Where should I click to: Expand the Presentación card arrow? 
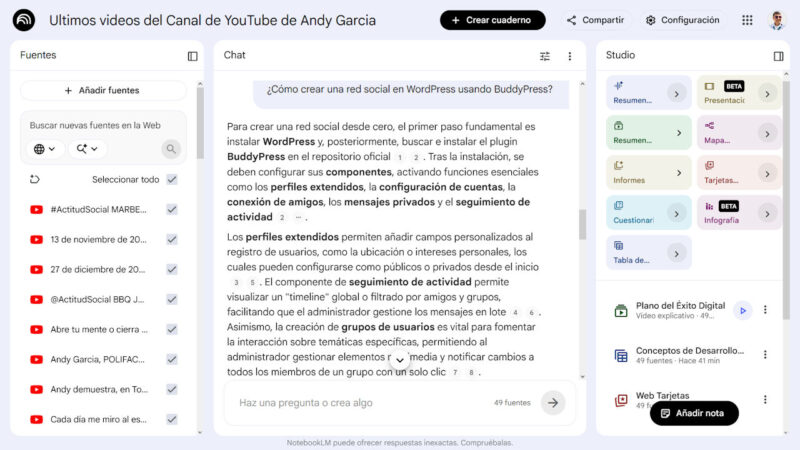coord(767,94)
